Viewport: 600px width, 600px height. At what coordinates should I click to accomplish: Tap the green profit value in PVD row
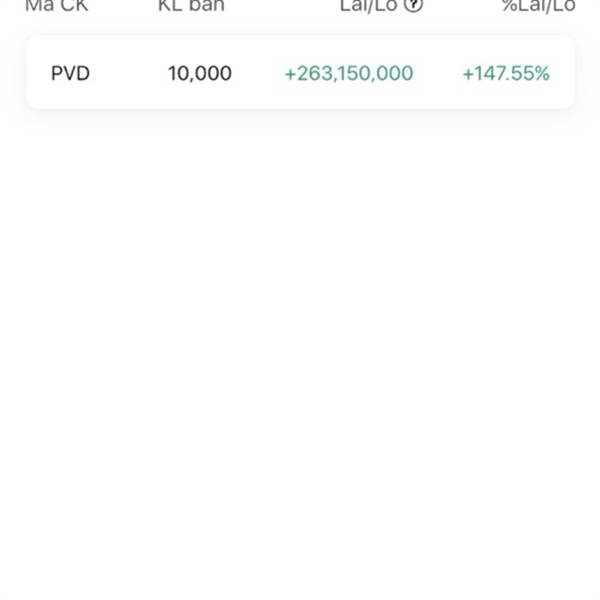pyautogui.click(x=348, y=73)
